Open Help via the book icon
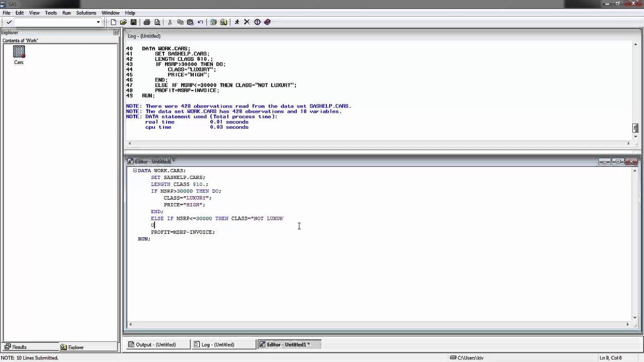This screenshot has height=362, width=644. click(267, 22)
